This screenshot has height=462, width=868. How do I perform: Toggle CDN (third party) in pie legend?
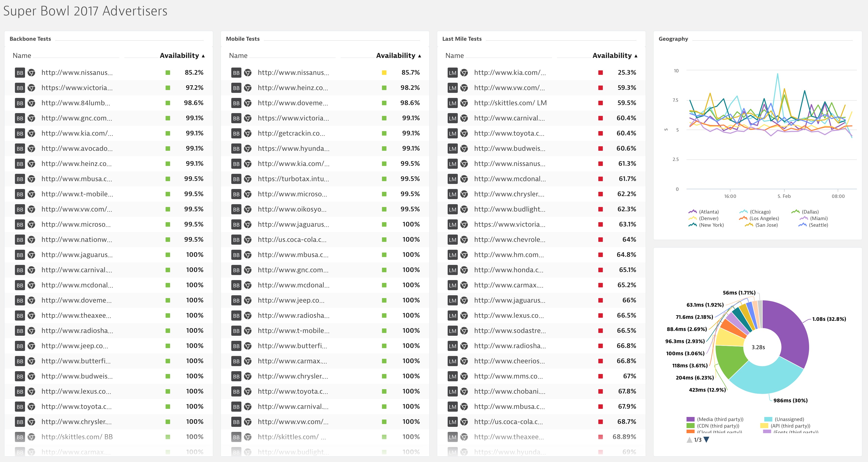click(x=713, y=426)
